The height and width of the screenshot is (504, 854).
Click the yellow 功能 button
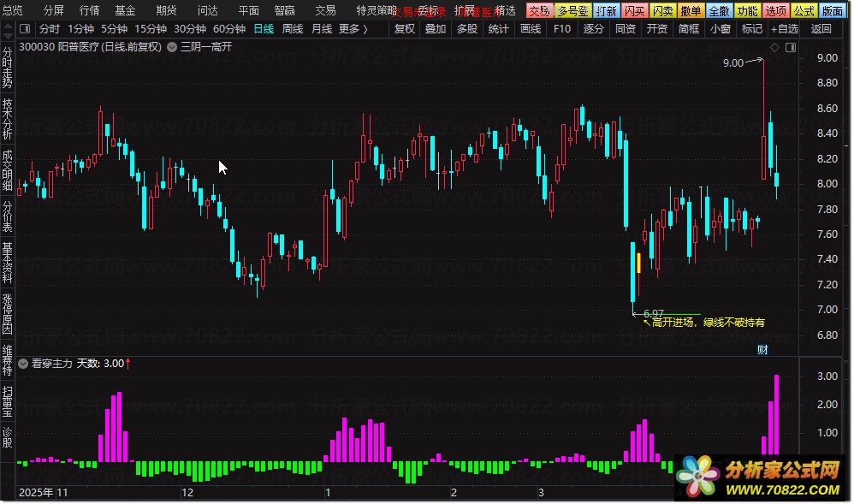pyautogui.click(x=747, y=11)
